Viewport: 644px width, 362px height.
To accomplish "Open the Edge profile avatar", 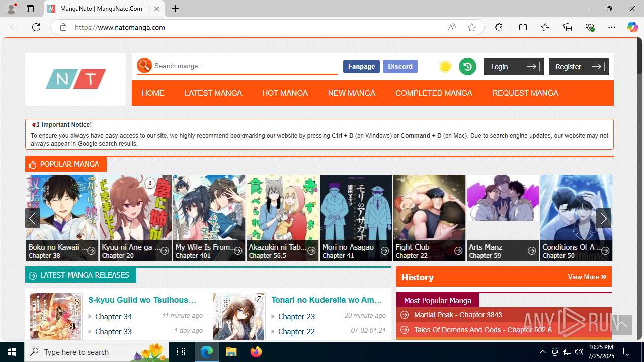I will (11, 9).
